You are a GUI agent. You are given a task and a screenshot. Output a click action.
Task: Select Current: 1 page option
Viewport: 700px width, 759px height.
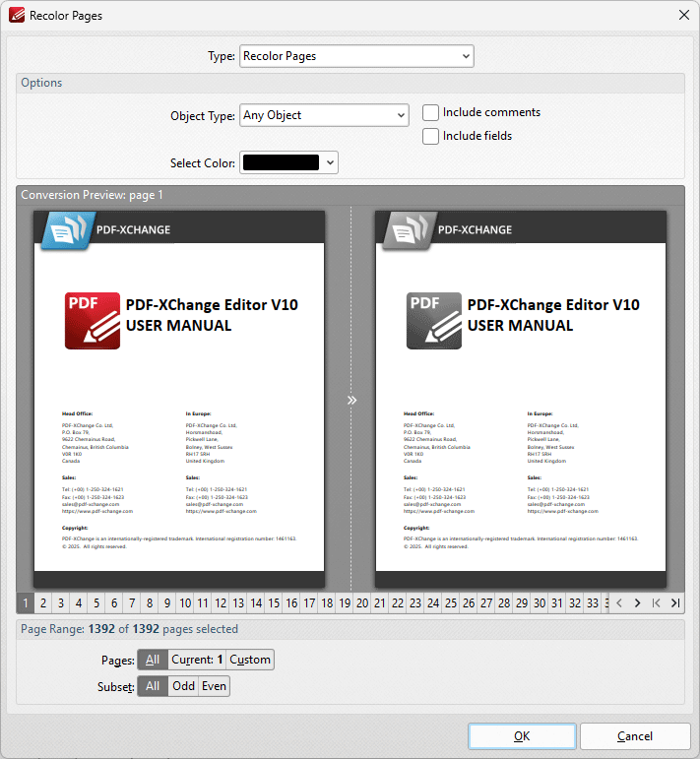197,660
